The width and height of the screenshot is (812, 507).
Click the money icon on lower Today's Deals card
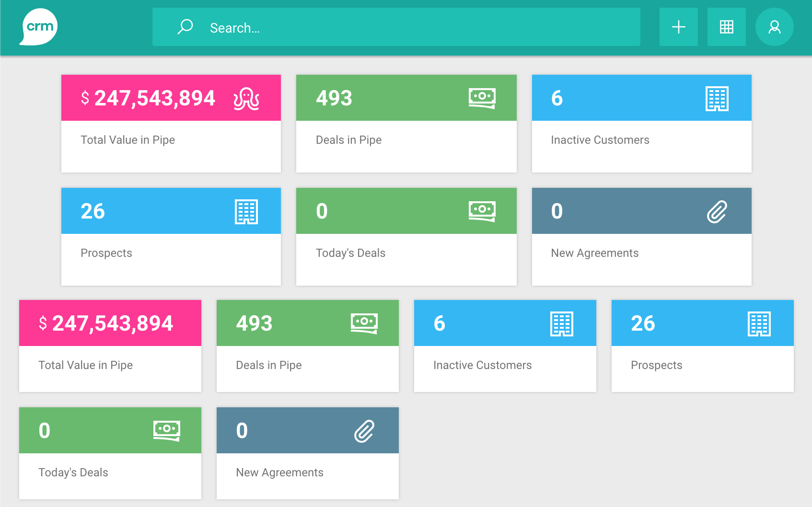click(166, 430)
